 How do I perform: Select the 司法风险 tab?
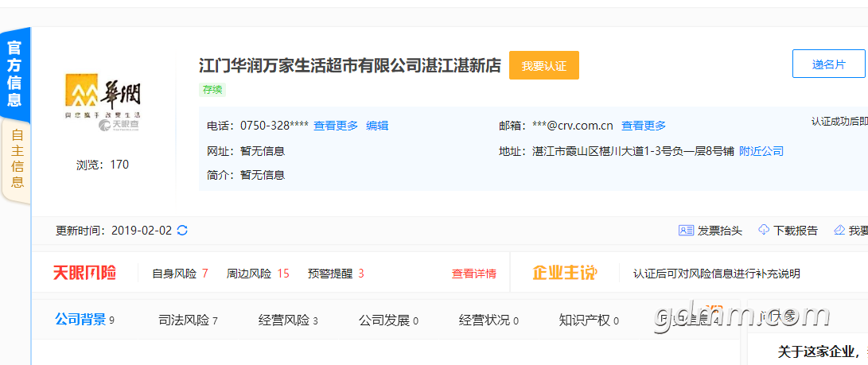(x=189, y=320)
